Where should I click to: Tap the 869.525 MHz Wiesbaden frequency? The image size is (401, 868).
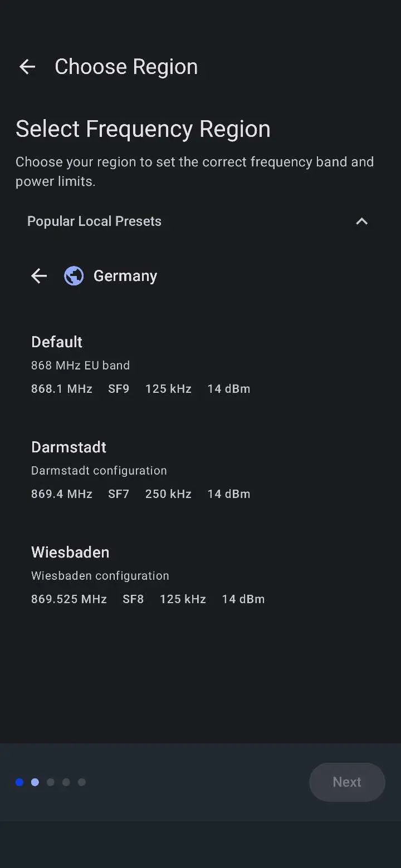pyautogui.click(x=69, y=599)
